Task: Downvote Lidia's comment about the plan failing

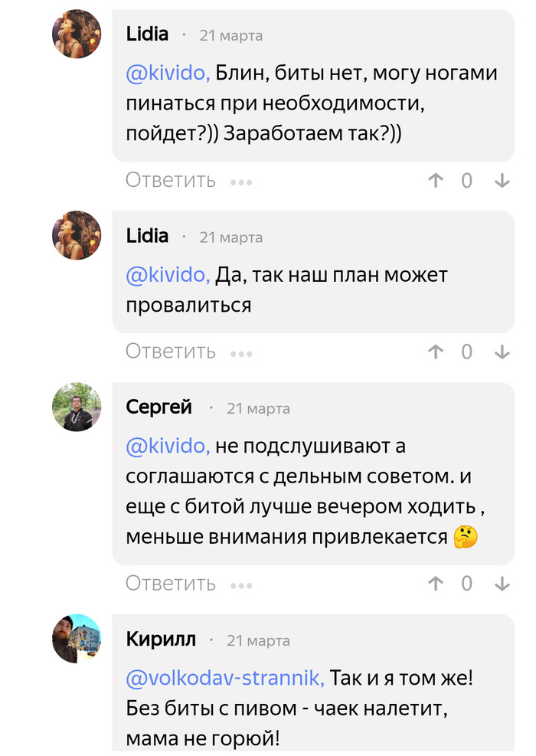Action: 502,352
